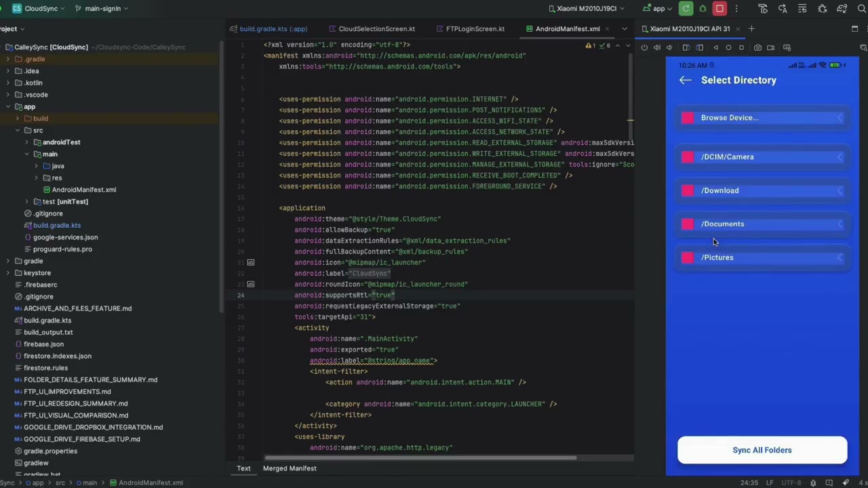Screen dimensions: 868x488
Task: Close the AndroidManifest.xml editor tab
Action: tap(607, 28)
